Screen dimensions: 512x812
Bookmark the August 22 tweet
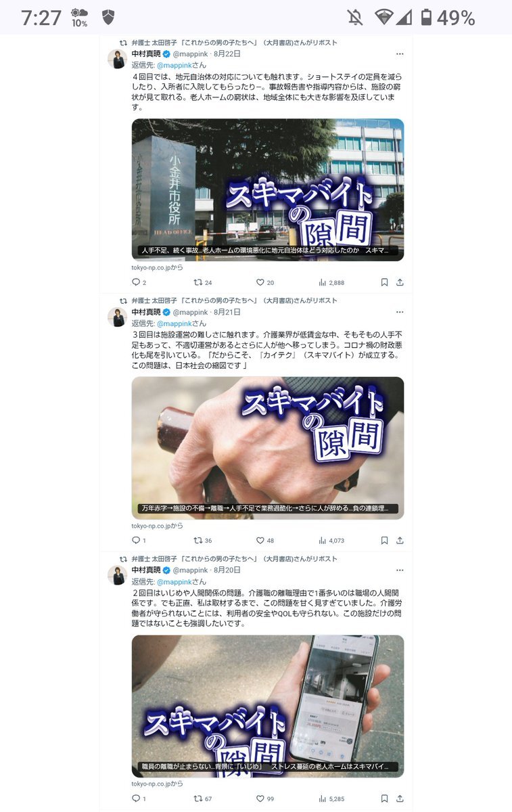[x=384, y=282]
